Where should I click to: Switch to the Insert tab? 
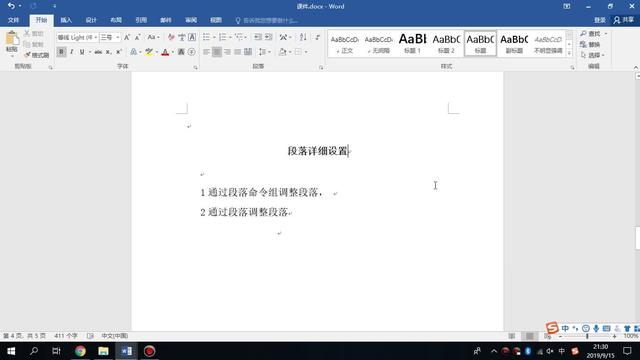(66, 20)
